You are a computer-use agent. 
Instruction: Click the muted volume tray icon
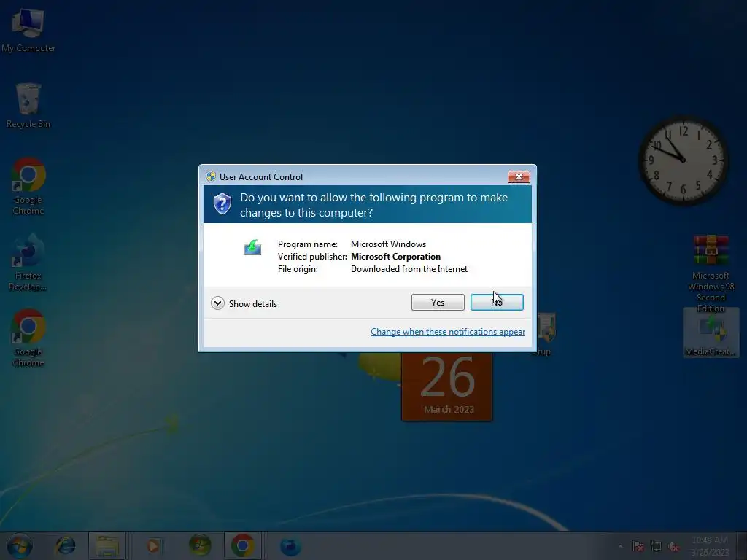coord(673,547)
